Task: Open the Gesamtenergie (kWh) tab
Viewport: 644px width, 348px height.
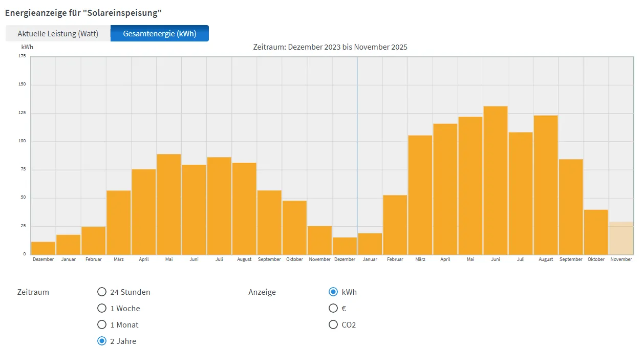Action: click(159, 34)
